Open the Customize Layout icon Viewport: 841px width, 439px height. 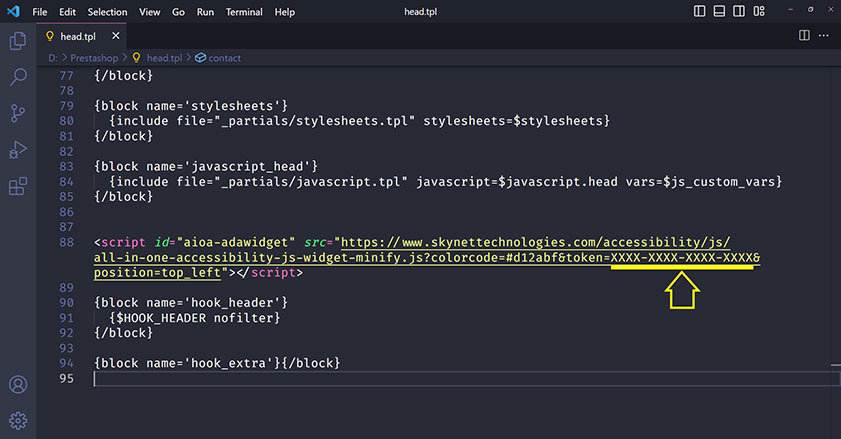coord(759,11)
